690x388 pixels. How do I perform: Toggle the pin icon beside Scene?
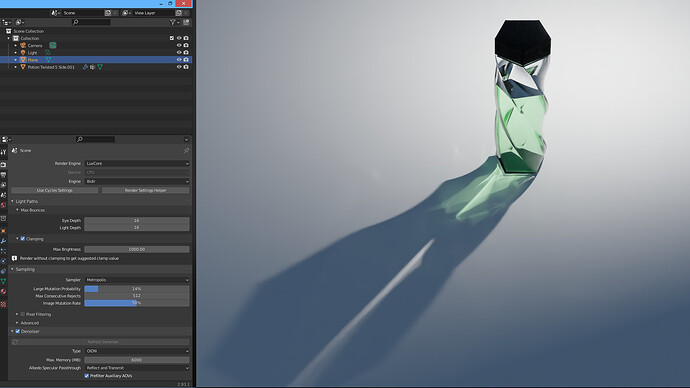186,150
